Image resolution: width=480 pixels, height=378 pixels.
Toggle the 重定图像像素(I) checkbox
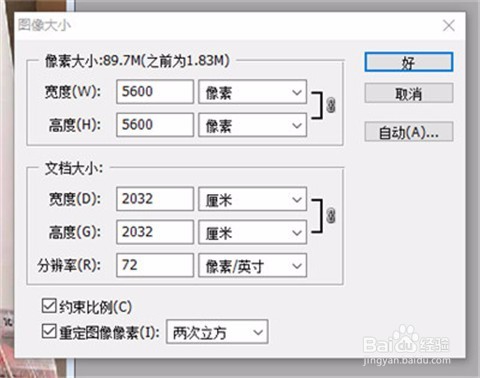click(49, 331)
